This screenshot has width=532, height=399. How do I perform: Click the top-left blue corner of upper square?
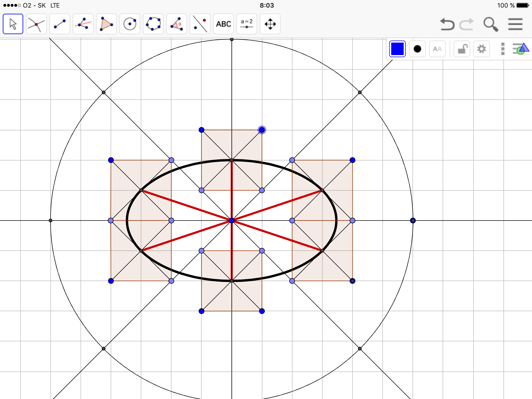click(x=202, y=130)
